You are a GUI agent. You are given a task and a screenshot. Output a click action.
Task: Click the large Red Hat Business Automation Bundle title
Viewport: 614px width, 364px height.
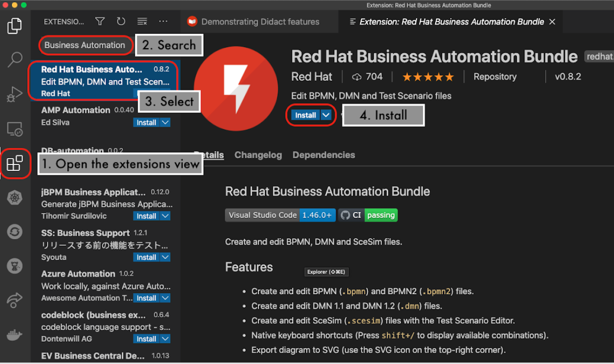pyautogui.click(x=434, y=56)
